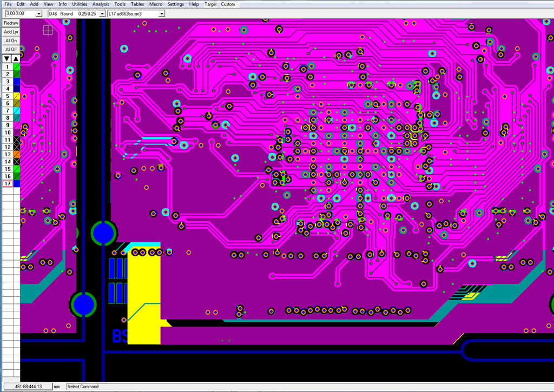This screenshot has width=554, height=392.
Task: Open the Utilities menu
Action: [80, 4]
